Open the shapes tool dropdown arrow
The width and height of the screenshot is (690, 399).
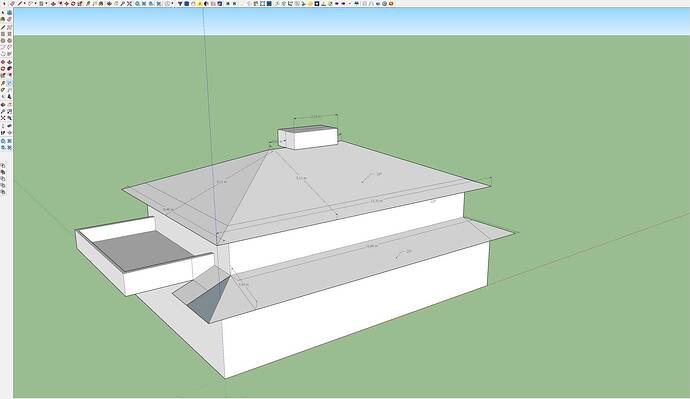coord(47,4)
